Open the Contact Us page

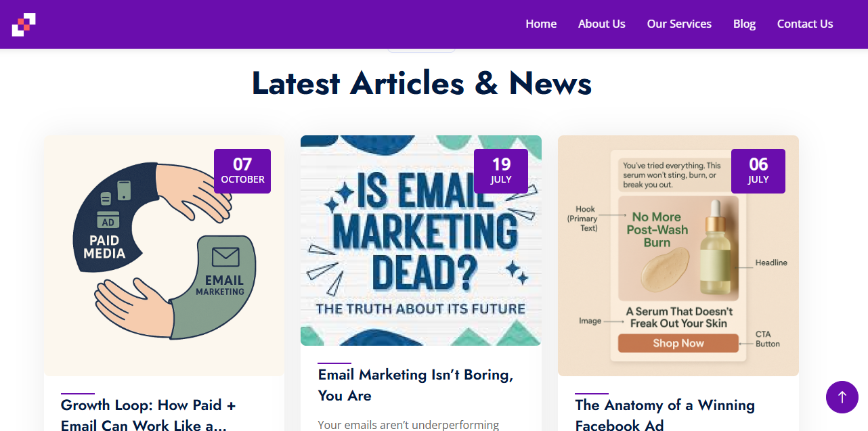click(804, 24)
